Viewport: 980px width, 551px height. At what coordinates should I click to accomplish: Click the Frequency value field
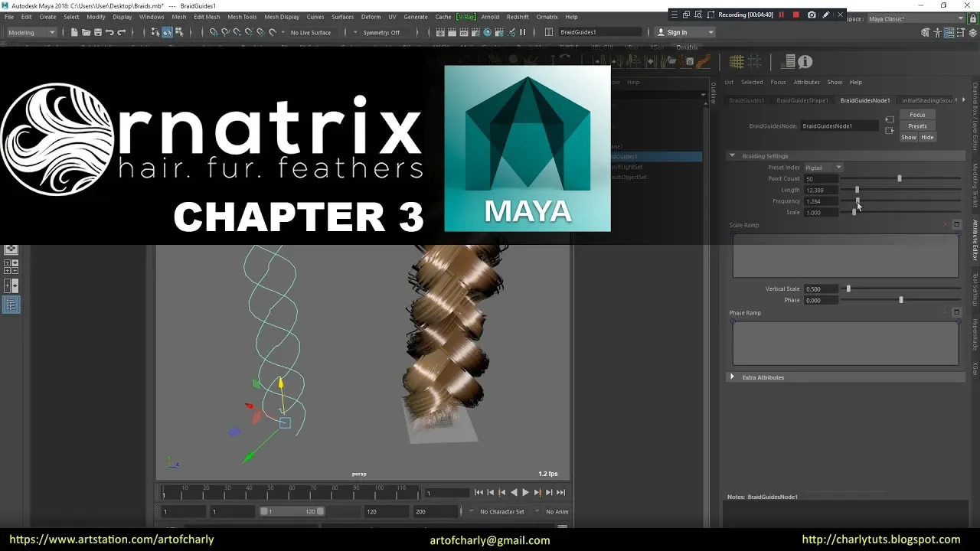pos(821,201)
